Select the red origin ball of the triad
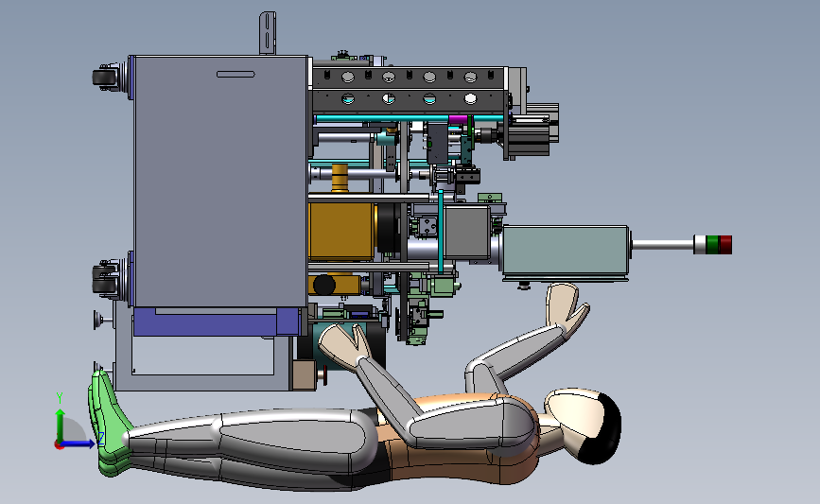 point(59,445)
